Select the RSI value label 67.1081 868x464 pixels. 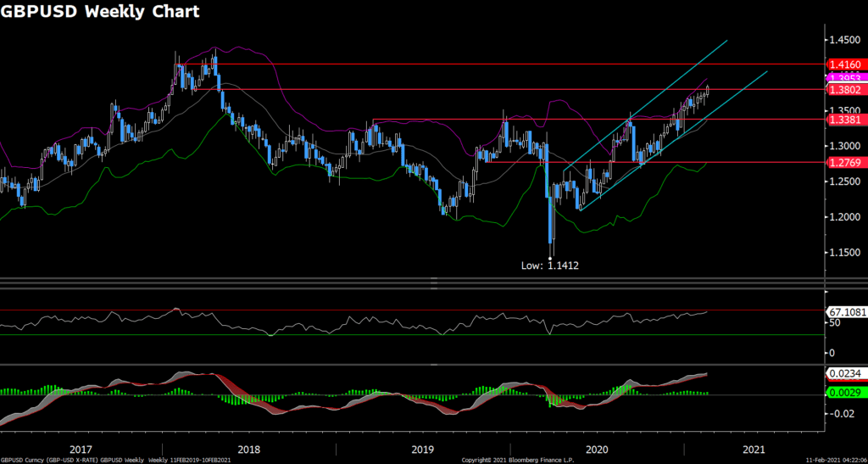[845, 311]
